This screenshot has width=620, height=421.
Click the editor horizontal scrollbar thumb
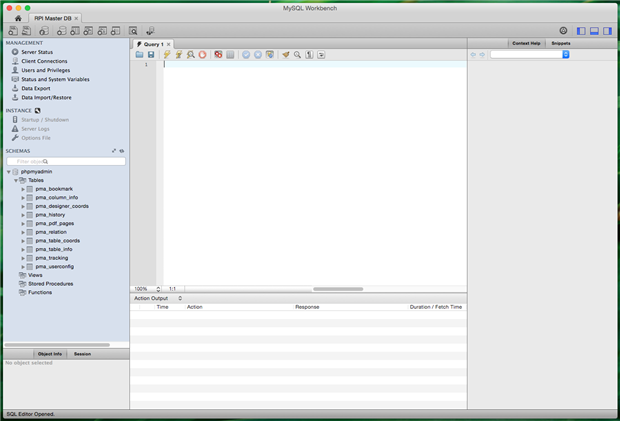[338, 289]
